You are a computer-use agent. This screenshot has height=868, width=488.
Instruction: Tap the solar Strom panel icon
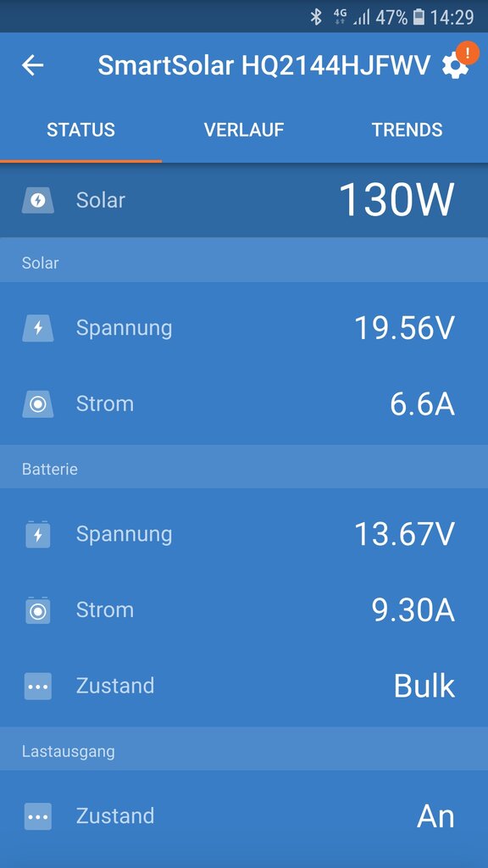click(x=37, y=404)
